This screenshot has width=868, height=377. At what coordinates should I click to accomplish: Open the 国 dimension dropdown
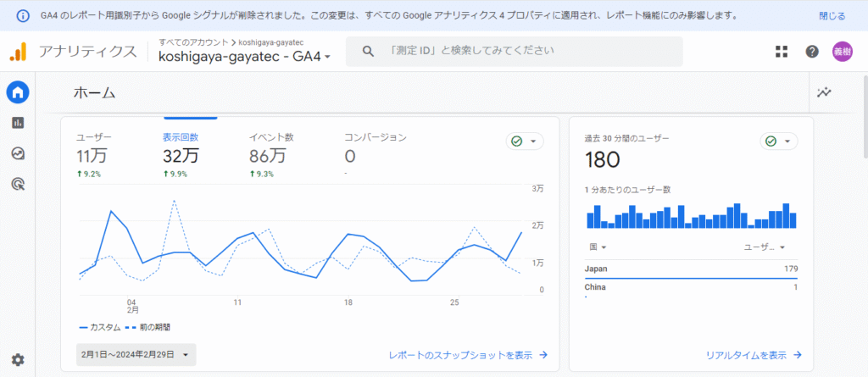click(x=596, y=247)
